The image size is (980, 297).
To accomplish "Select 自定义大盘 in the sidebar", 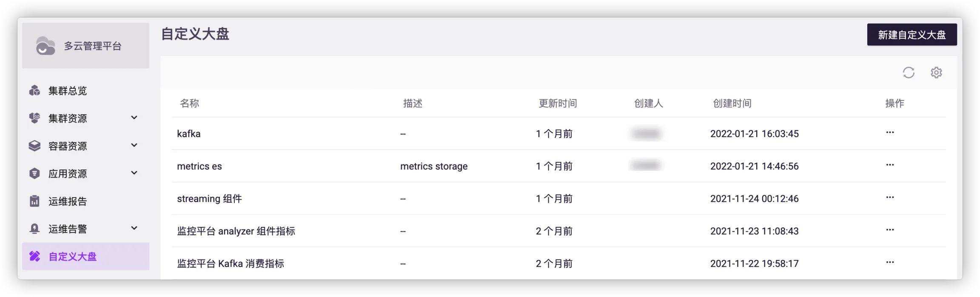I will tap(86, 256).
